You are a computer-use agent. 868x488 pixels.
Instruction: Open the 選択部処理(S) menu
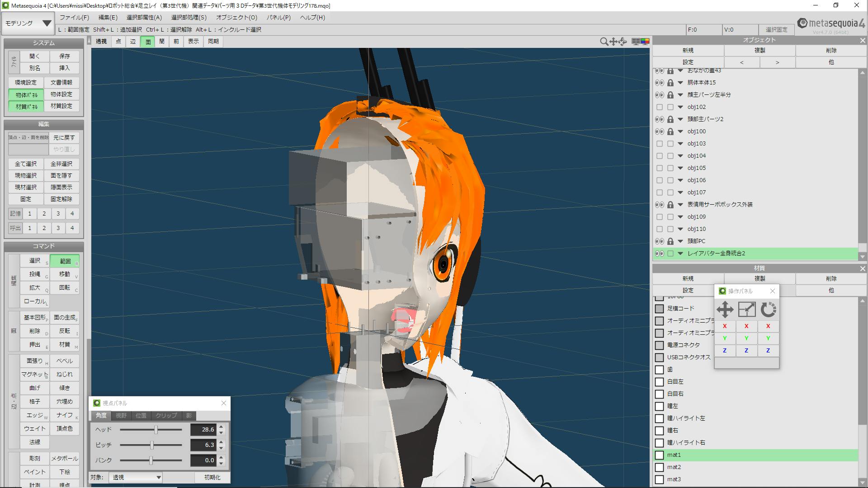[x=189, y=18]
